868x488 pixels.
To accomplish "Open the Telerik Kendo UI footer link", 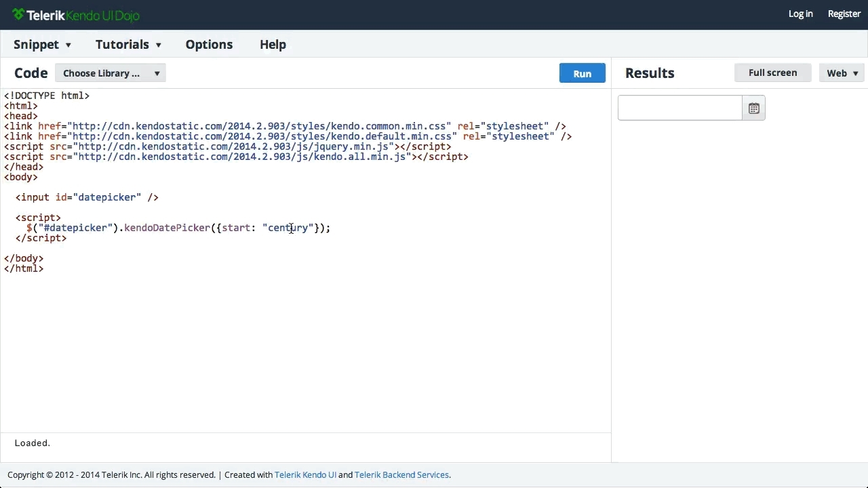I will [x=305, y=475].
